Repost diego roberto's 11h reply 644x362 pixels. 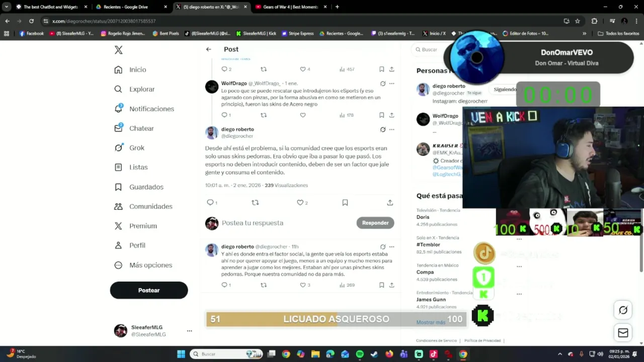pos(263,285)
